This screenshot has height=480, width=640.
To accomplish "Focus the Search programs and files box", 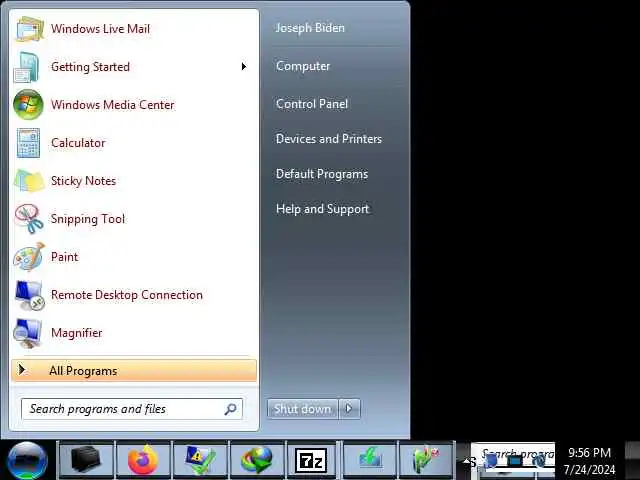I will click(132, 409).
